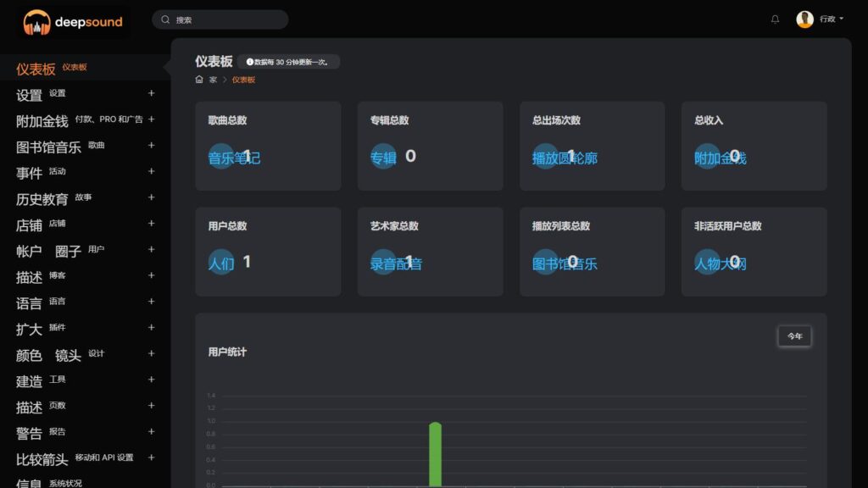The width and height of the screenshot is (868, 488).
Task: Click the 今年 button above the chart
Action: pyautogui.click(x=794, y=336)
